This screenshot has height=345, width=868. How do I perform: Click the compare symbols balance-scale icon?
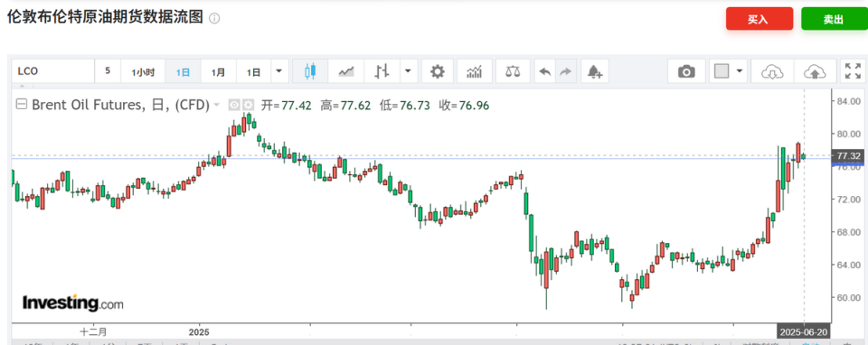(513, 71)
